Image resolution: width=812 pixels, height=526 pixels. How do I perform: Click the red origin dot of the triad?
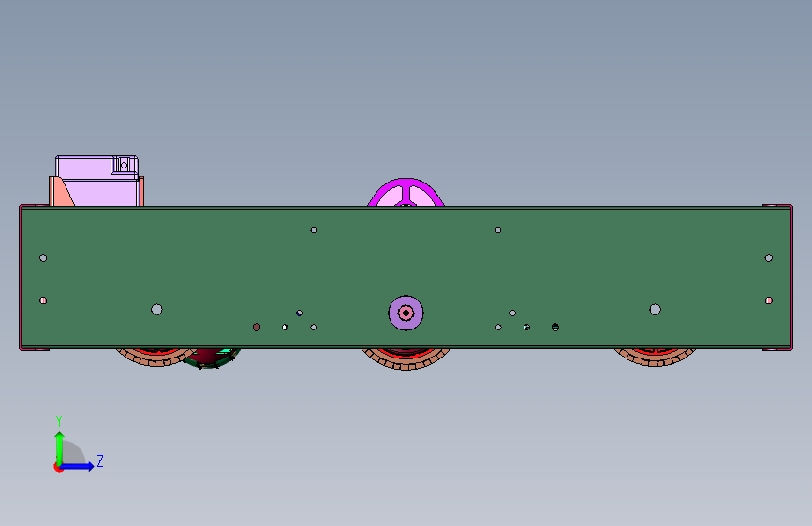(x=57, y=467)
